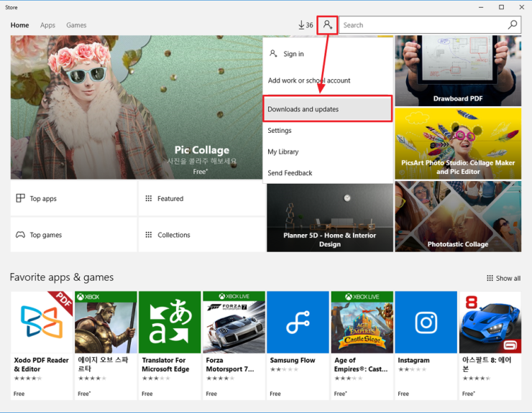
Task: Select Sign in from the menu
Action: pos(328,54)
